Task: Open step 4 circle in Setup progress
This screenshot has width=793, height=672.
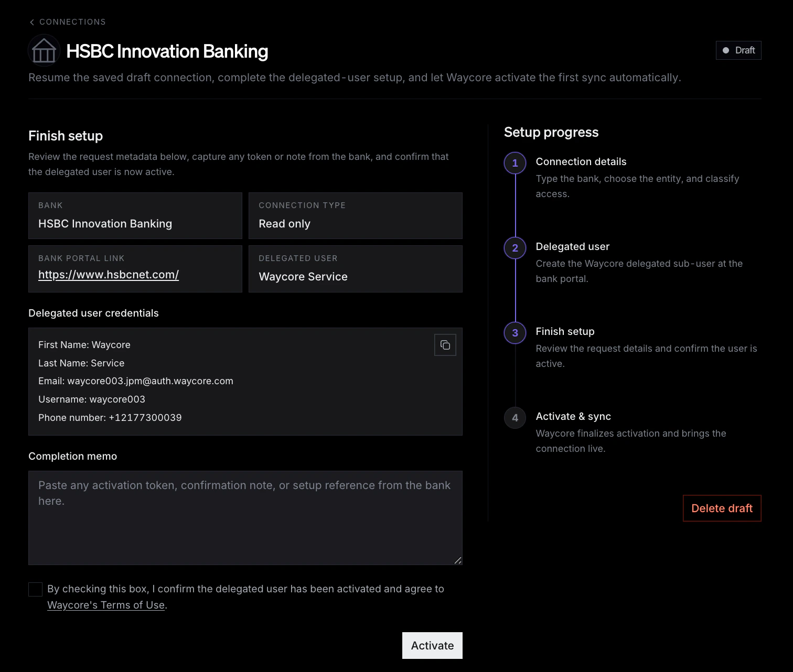Action: click(x=515, y=418)
